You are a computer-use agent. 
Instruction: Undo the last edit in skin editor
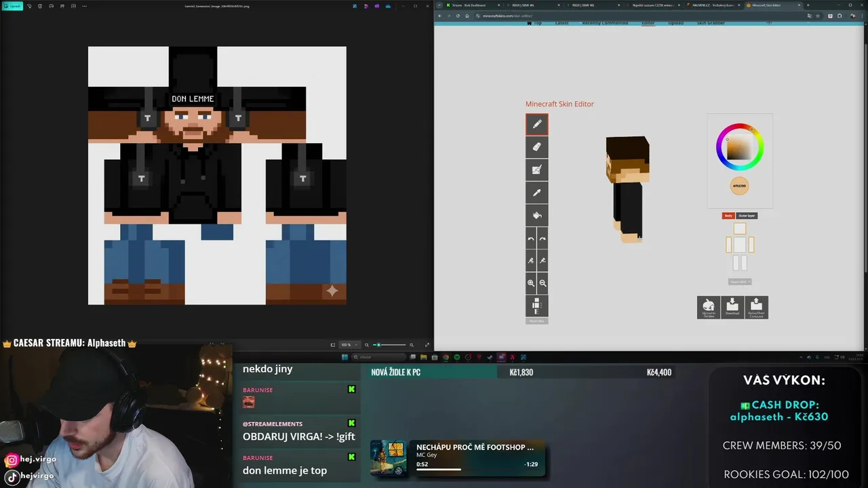[x=531, y=239]
